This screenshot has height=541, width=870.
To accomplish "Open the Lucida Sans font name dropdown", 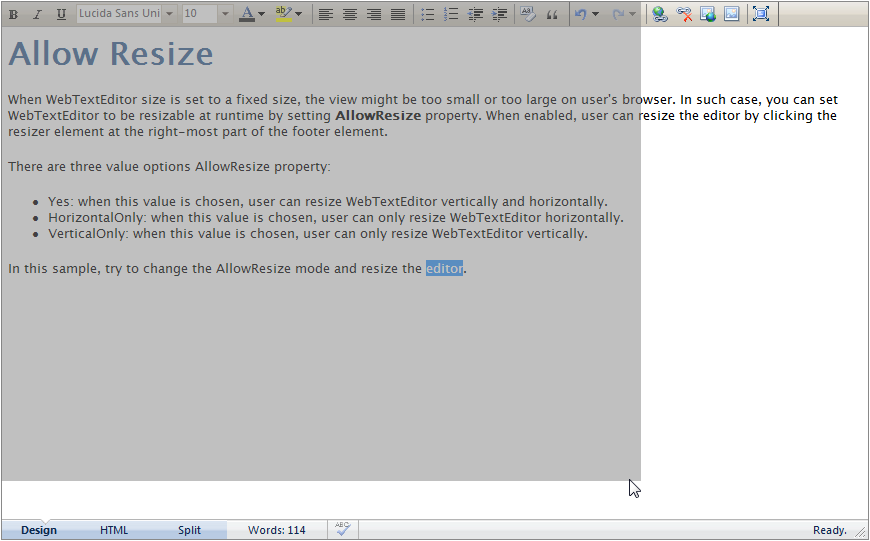I will point(167,14).
